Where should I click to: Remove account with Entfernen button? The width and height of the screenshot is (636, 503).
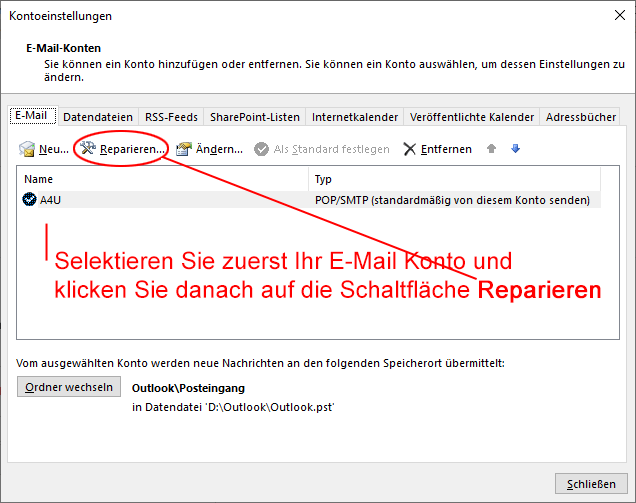click(438, 150)
